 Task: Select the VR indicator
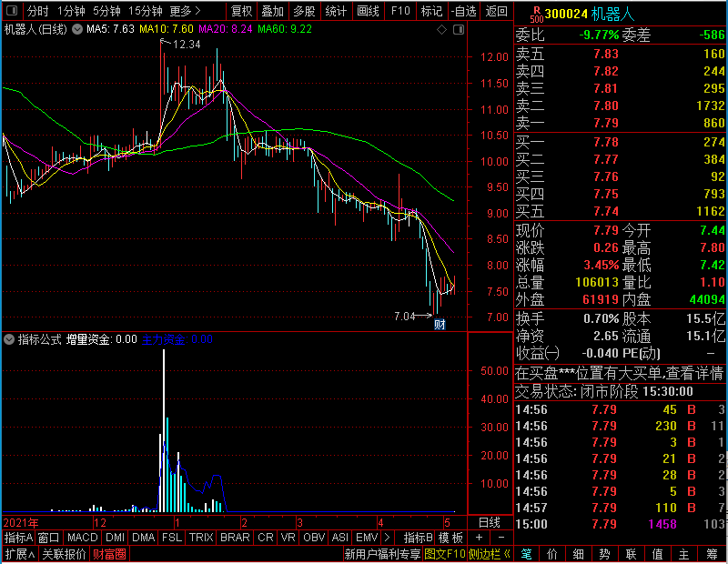(x=288, y=538)
